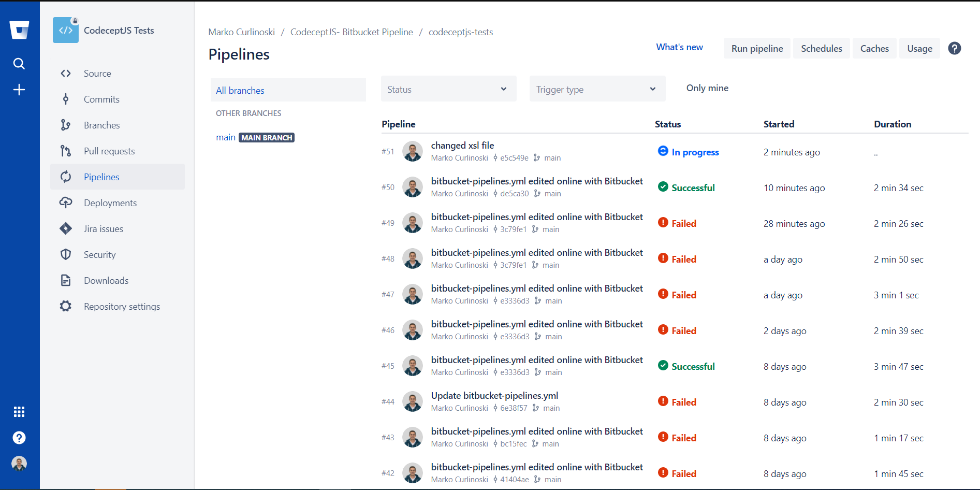Screen dimensions: 980x490
Task: Open the sidebar help question icon
Action: pyautogui.click(x=19, y=438)
